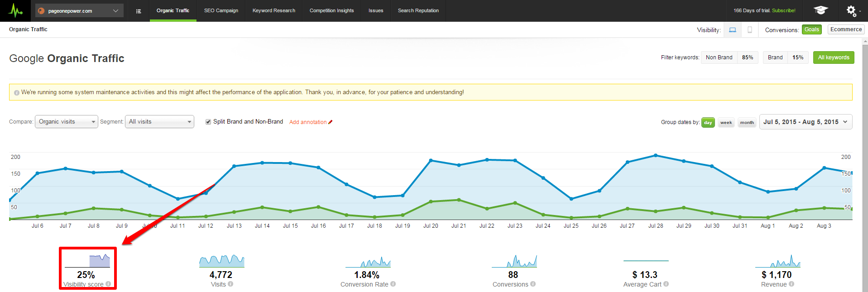Click info icon beside Conversion Rate
The width and height of the screenshot is (868, 292).
[x=393, y=284]
